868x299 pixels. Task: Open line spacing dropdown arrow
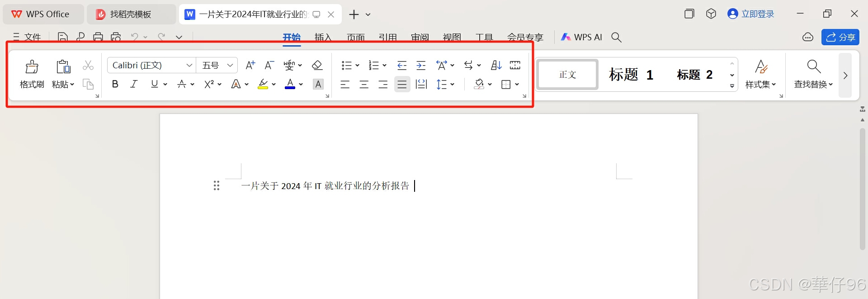[452, 85]
